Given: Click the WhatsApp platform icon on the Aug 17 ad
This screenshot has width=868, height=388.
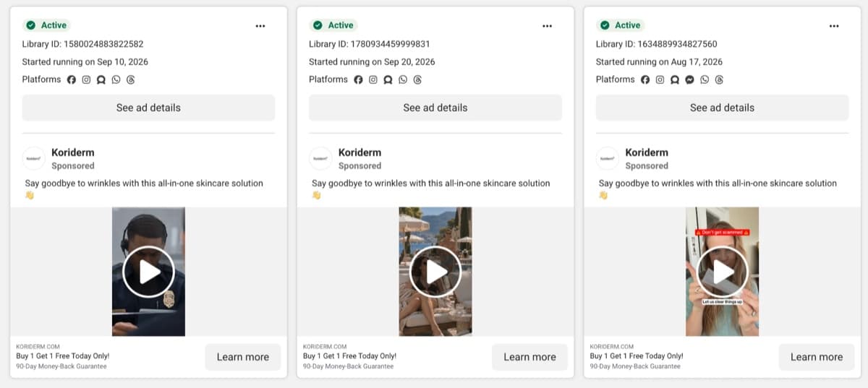Looking at the screenshot, I should (705, 79).
